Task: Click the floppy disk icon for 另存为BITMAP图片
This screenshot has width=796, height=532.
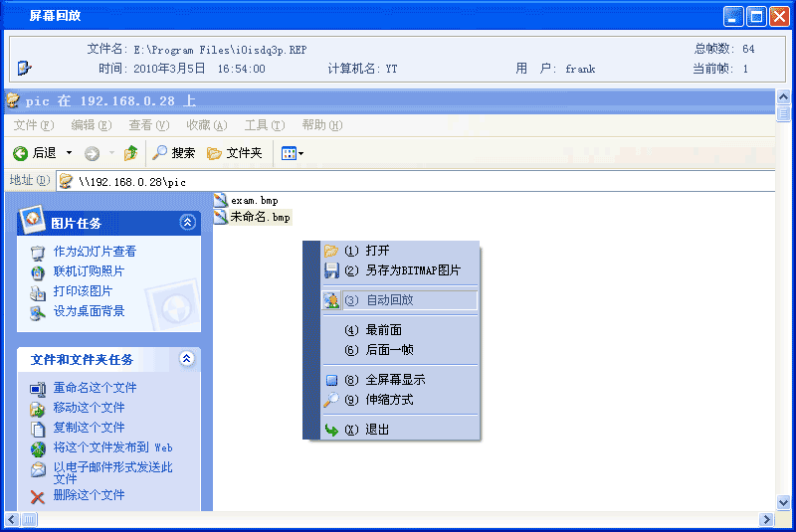Action: (x=332, y=269)
